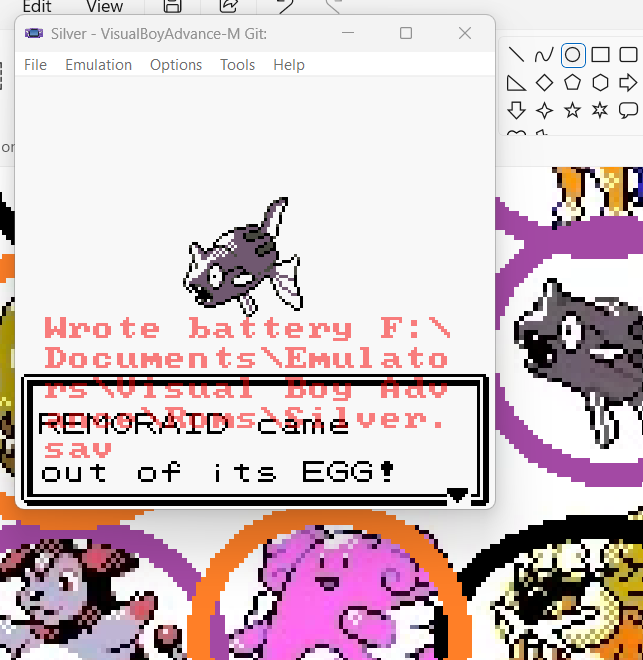Select the Diamond shape

(x=544, y=82)
